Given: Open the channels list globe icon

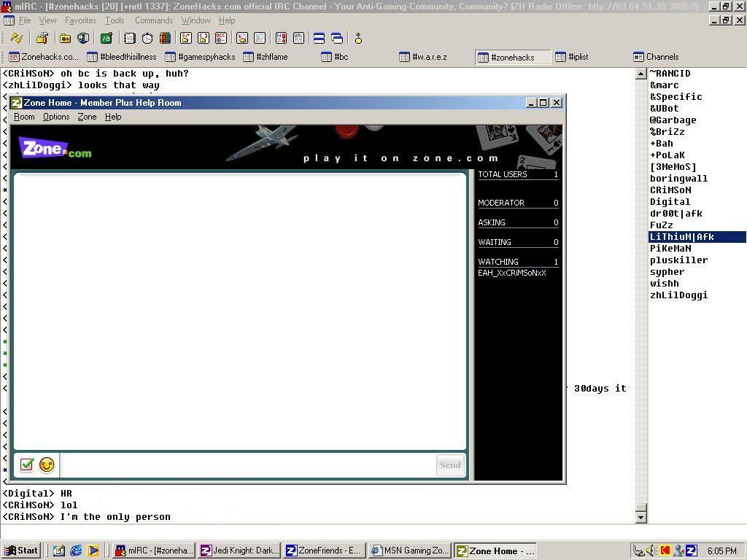Looking at the screenshot, I should coord(83,38).
